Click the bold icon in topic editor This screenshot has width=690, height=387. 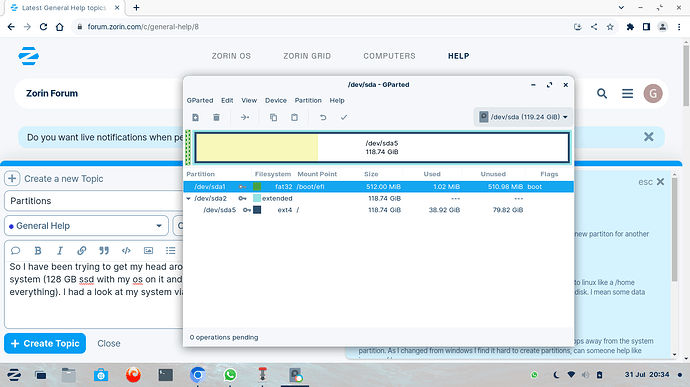pyautogui.click(x=38, y=251)
